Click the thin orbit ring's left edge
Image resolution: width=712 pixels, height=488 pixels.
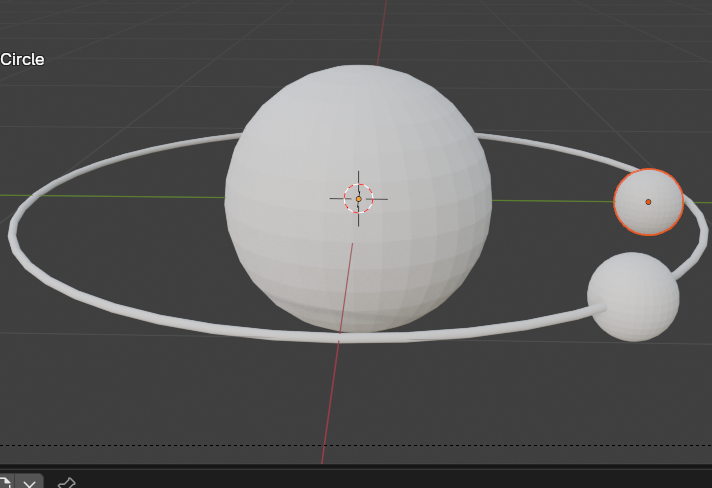13,236
